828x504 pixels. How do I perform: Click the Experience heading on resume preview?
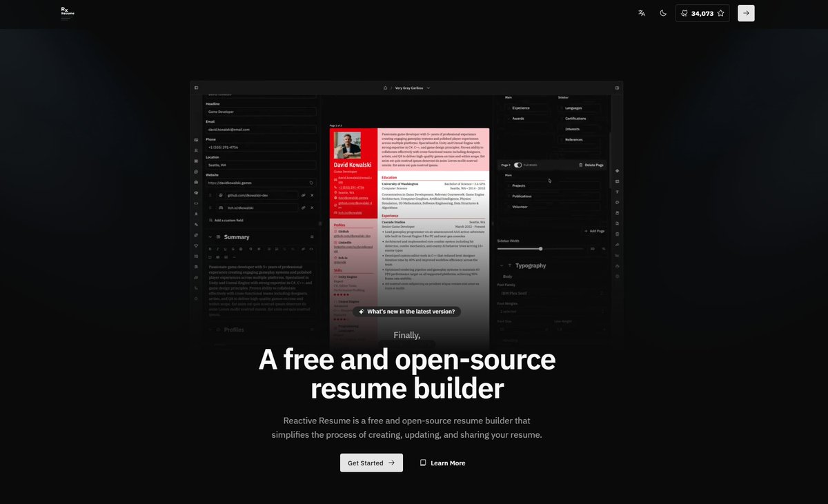tap(391, 216)
